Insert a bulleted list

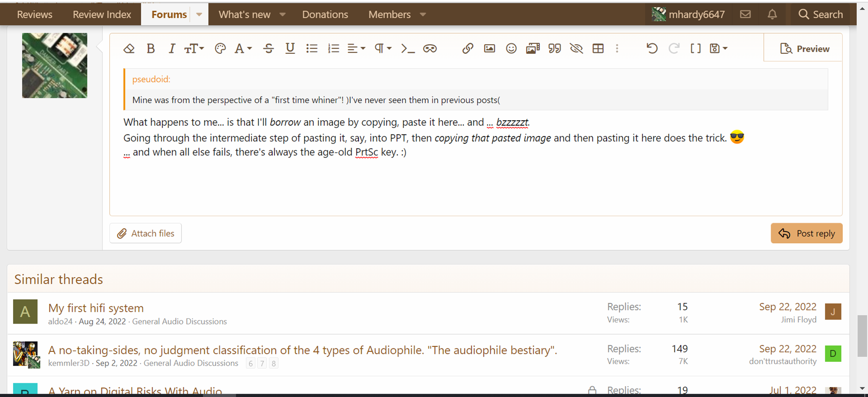point(312,49)
